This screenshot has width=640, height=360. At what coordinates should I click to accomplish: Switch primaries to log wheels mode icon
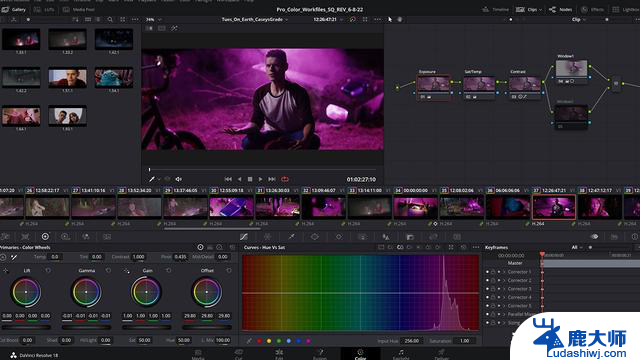pos(220,247)
